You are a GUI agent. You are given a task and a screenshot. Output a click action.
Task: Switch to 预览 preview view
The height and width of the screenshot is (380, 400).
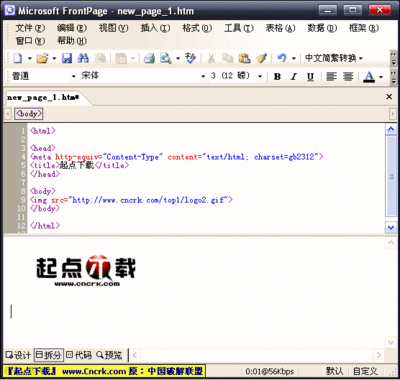[109, 355]
